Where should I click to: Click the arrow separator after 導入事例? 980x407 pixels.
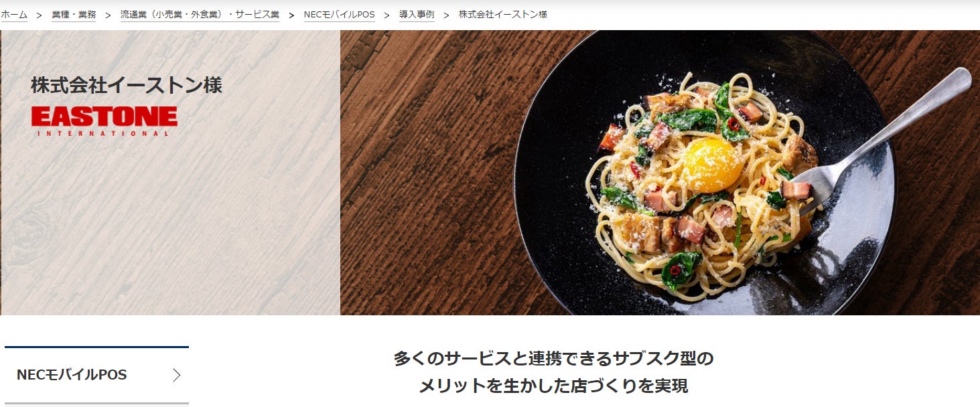pos(446,15)
